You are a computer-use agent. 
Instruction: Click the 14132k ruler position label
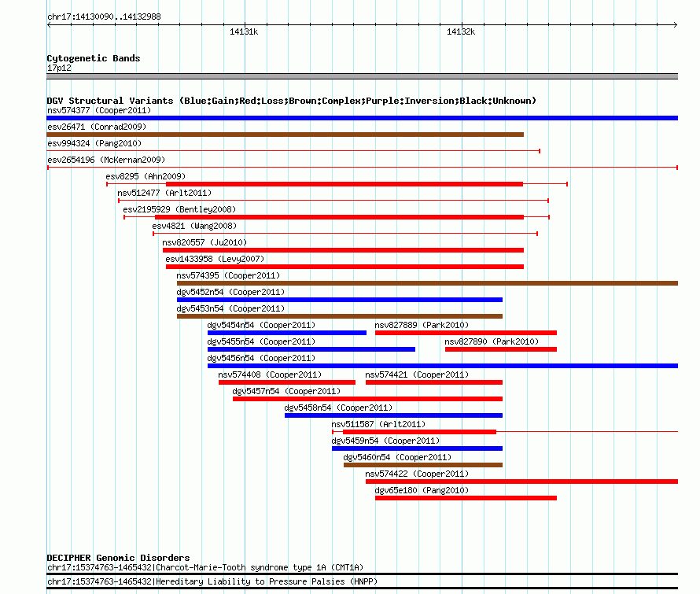point(461,31)
